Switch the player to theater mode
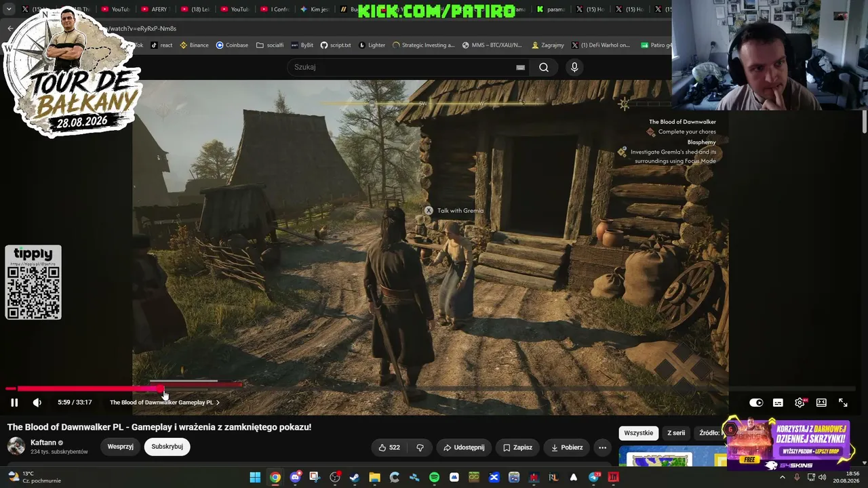The width and height of the screenshot is (868, 488). (821, 403)
